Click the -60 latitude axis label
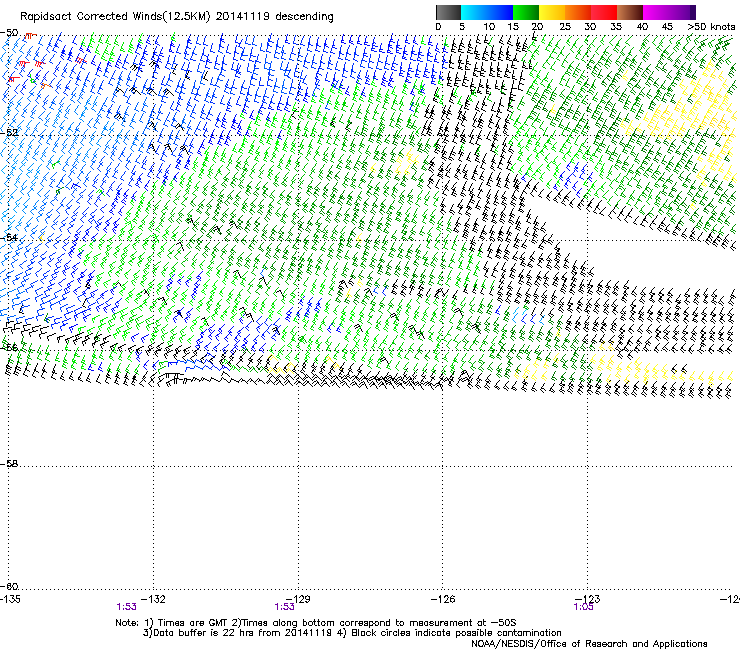This screenshot has height=650, width=740. 9,586
